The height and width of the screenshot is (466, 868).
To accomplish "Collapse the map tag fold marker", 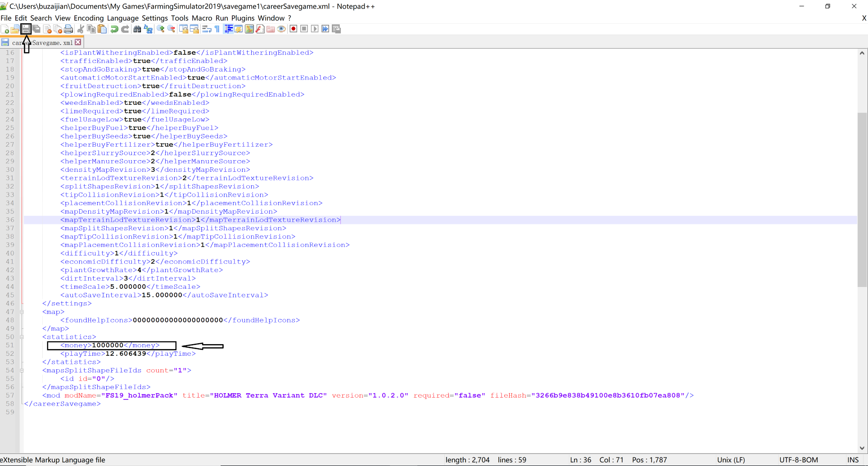I will click(x=22, y=312).
